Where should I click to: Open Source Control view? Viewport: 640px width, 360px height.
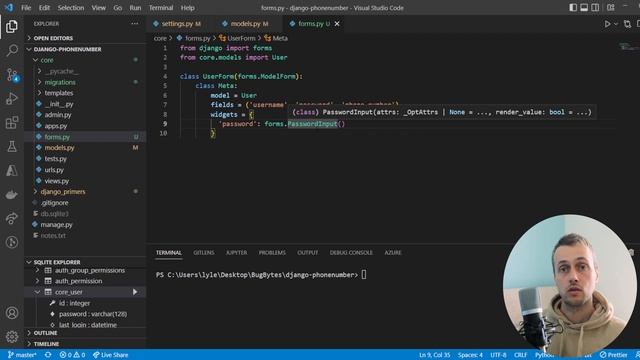pyautogui.click(x=12, y=75)
